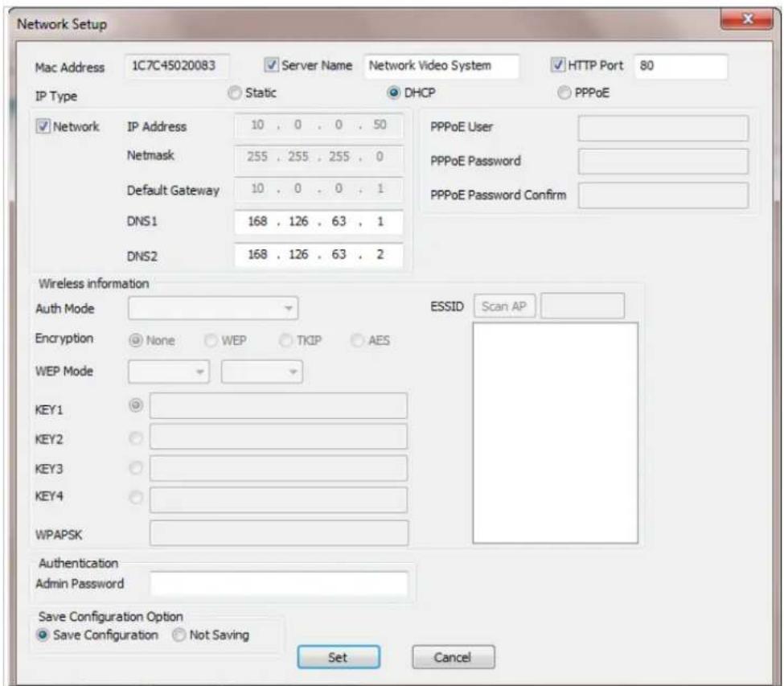Viewport: 784px width, 686px height.
Task: Click the DNS2 address field
Action: coord(318,255)
